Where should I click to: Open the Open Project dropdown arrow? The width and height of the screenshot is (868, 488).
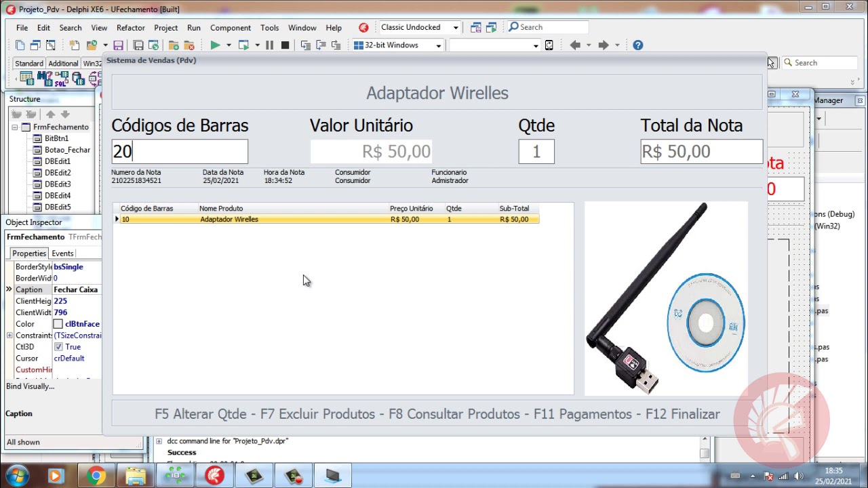tap(105, 45)
